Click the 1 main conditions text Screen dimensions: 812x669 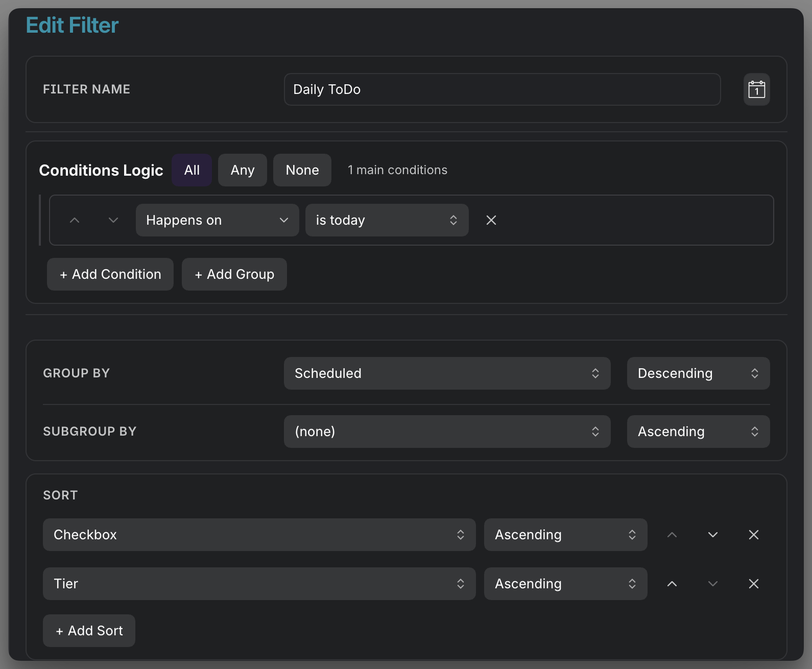(x=397, y=170)
